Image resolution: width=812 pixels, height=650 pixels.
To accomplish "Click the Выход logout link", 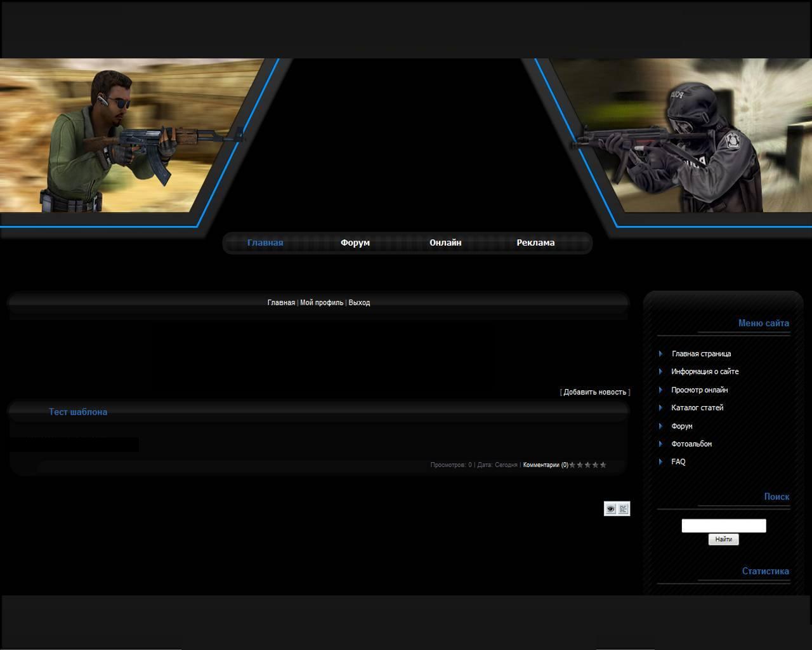I will tap(359, 303).
